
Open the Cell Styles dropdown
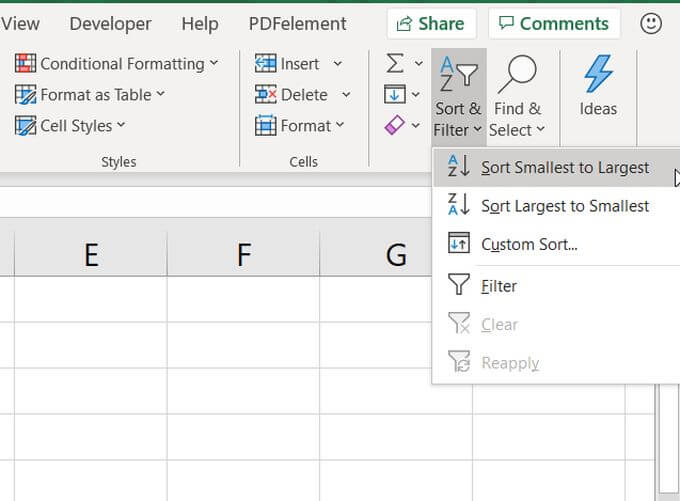[x=70, y=126]
